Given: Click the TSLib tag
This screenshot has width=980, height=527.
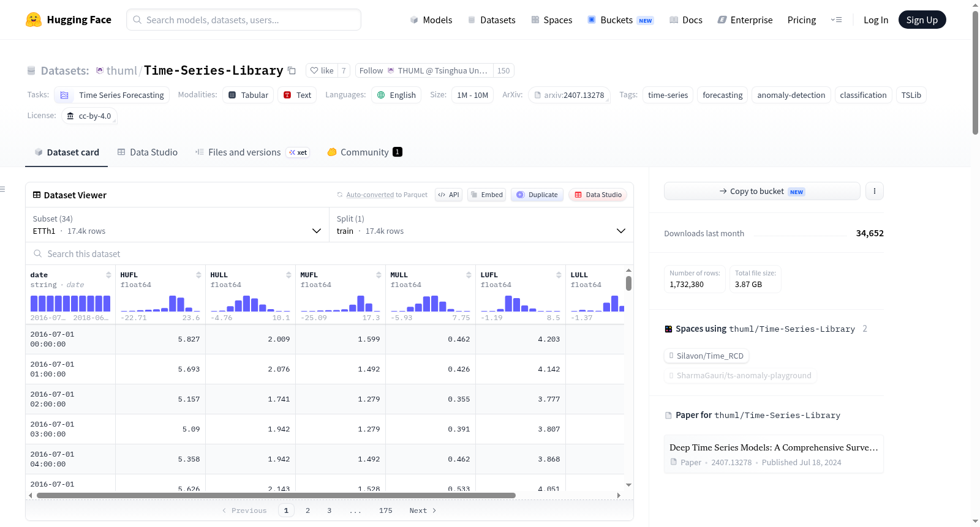Looking at the screenshot, I should (911, 95).
